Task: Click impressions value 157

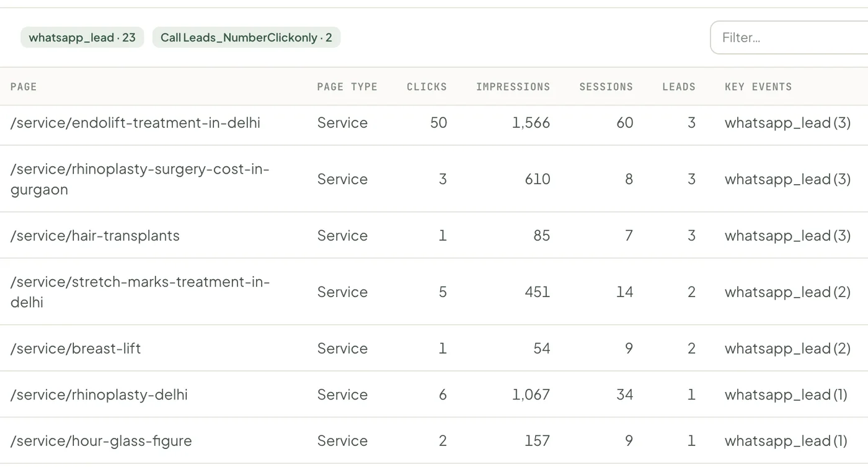Action: point(537,441)
